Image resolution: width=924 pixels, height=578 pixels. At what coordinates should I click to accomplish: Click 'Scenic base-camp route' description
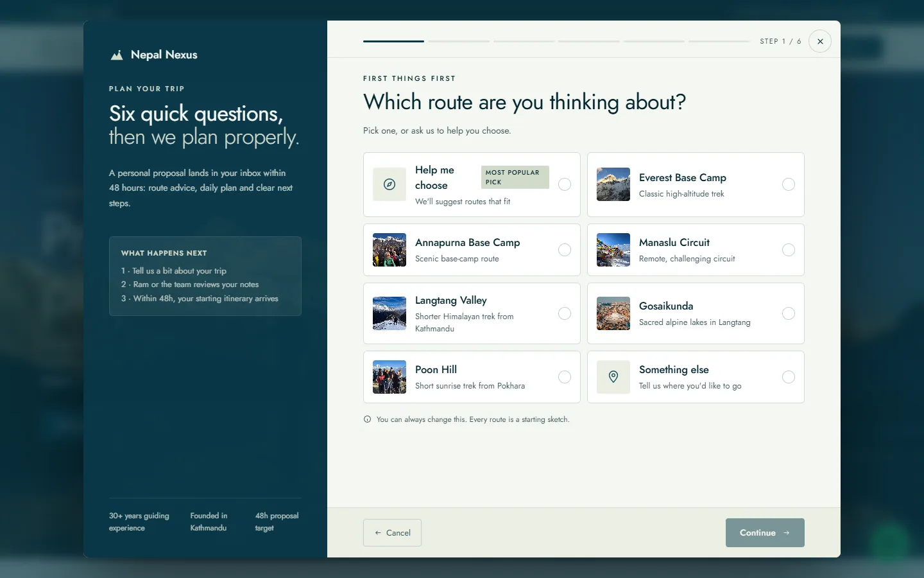point(457,259)
